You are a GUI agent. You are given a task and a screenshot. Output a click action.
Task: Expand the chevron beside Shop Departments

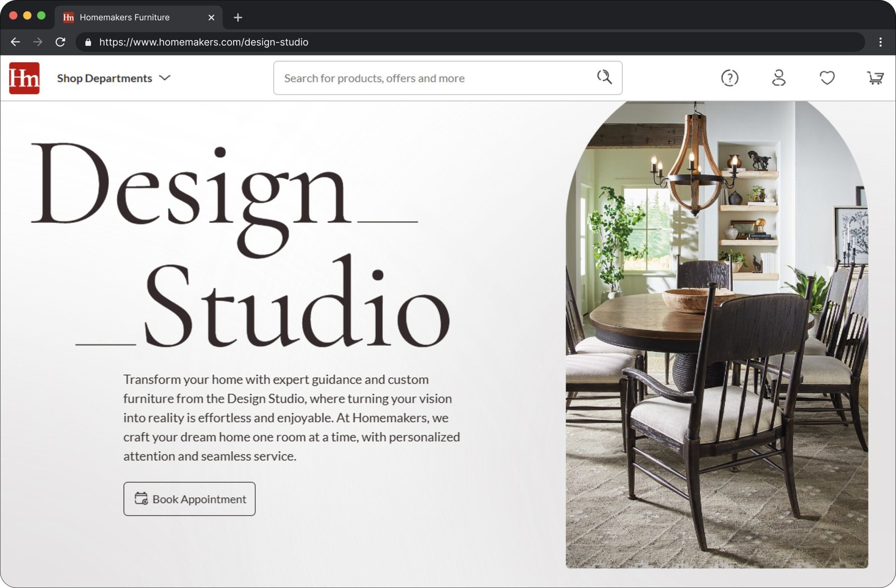pyautogui.click(x=165, y=78)
